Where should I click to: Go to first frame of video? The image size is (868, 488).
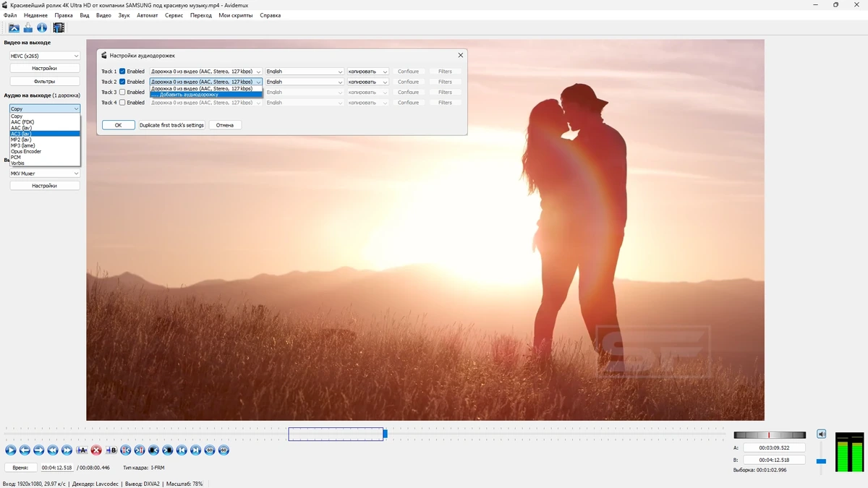click(x=182, y=450)
